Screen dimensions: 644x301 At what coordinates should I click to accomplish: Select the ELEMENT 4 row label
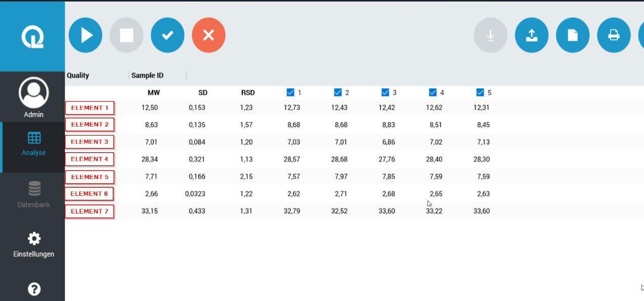point(90,159)
